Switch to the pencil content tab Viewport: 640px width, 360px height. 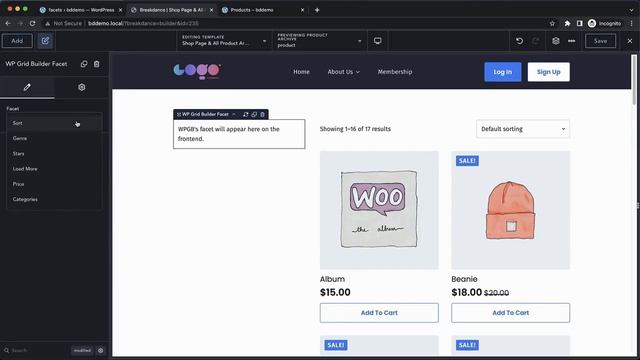27,87
